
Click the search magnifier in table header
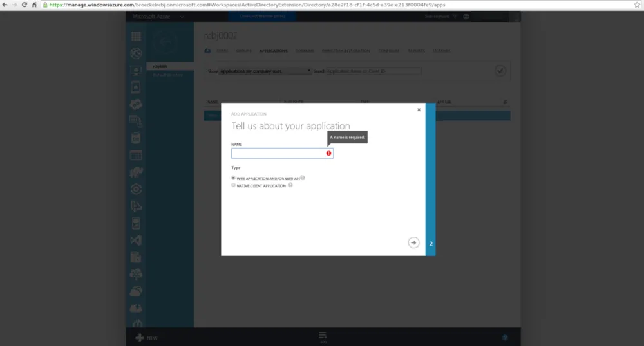coord(506,102)
